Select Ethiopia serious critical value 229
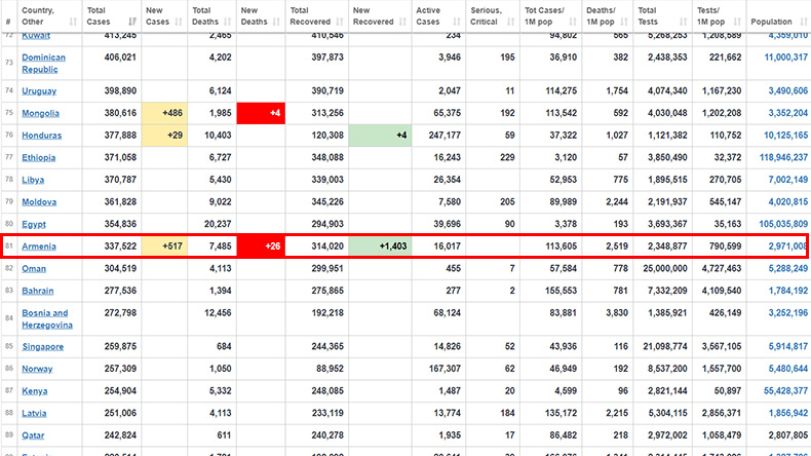 [x=507, y=157]
